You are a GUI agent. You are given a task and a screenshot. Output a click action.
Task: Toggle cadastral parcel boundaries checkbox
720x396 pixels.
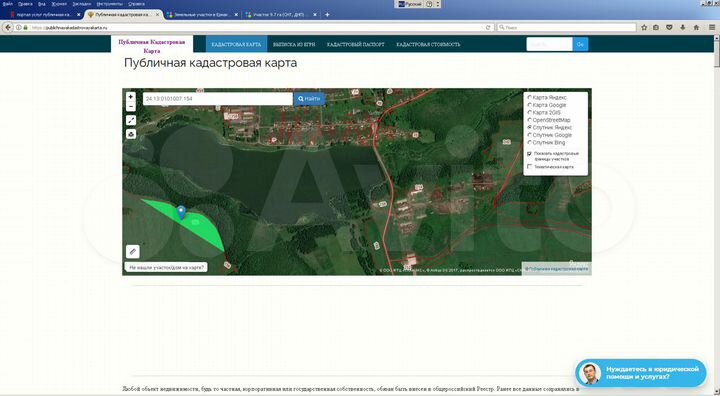click(x=529, y=154)
